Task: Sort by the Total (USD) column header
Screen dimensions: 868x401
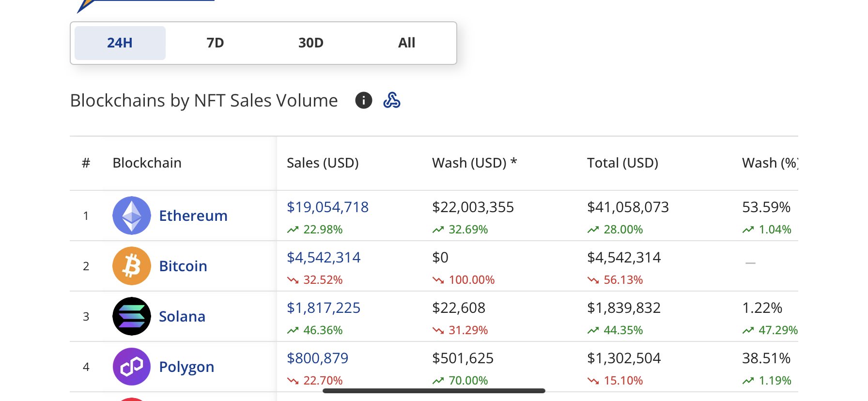Action: pyautogui.click(x=622, y=163)
